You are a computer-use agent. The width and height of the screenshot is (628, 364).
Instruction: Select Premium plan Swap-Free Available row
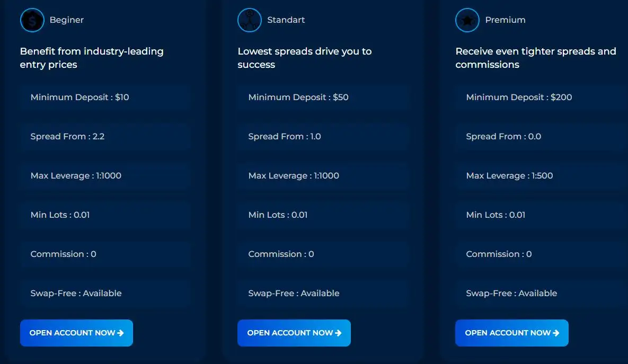click(x=541, y=294)
